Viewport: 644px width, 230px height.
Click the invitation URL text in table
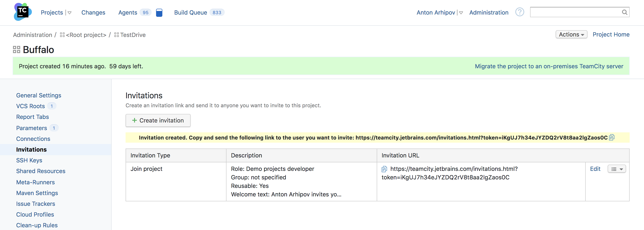(450, 173)
